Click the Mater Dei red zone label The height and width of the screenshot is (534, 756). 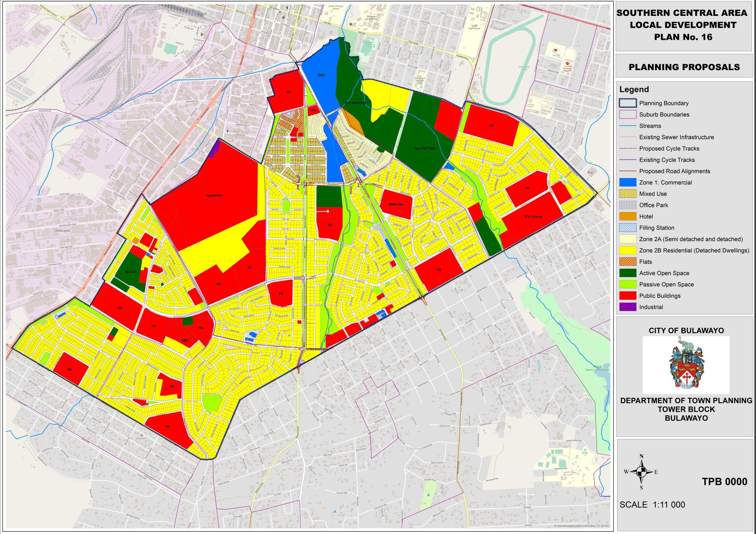pyautogui.click(x=396, y=204)
